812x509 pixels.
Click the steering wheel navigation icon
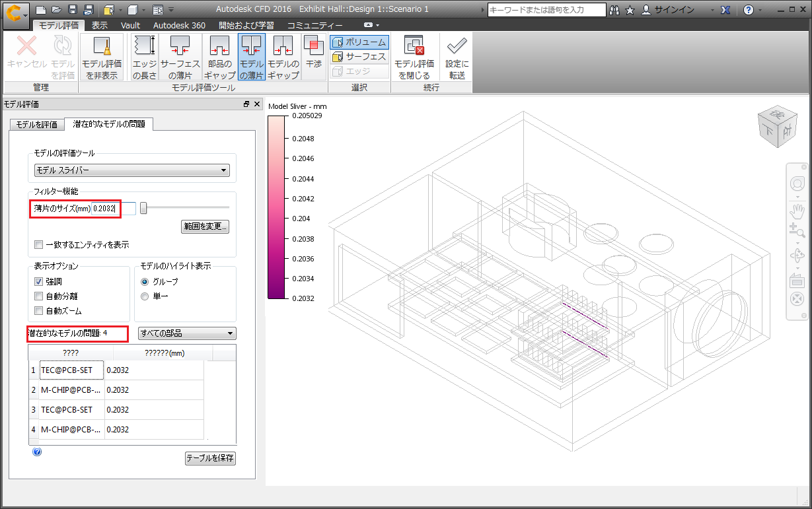pos(797,184)
